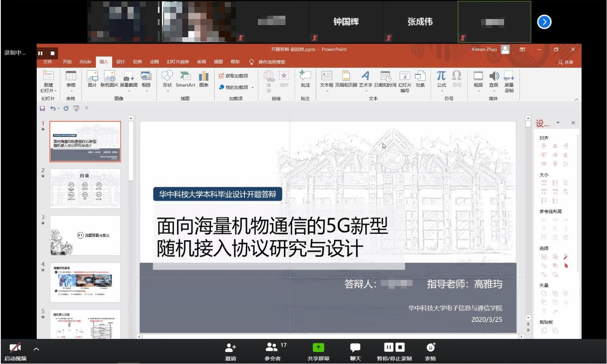Image resolution: width=607 pixels, height=364 pixels.
Task: Open the 参会者 participants list
Action: coord(272,351)
